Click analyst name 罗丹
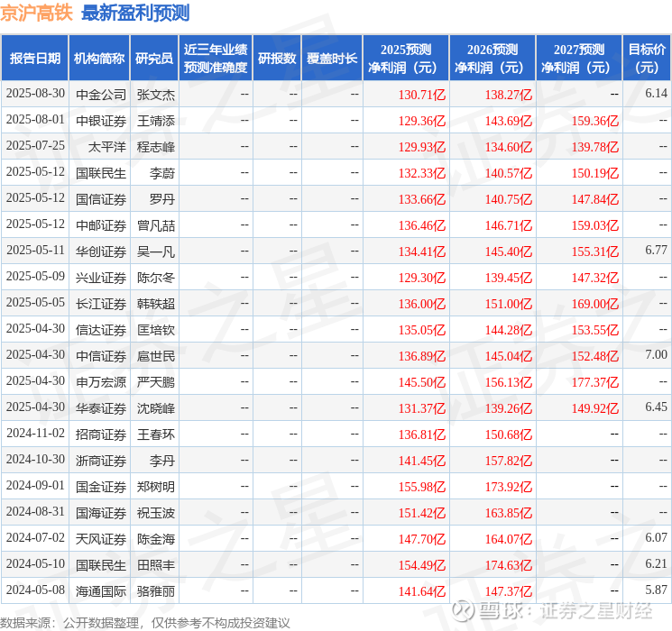The height and width of the screenshot is (631, 672). tap(162, 199)
